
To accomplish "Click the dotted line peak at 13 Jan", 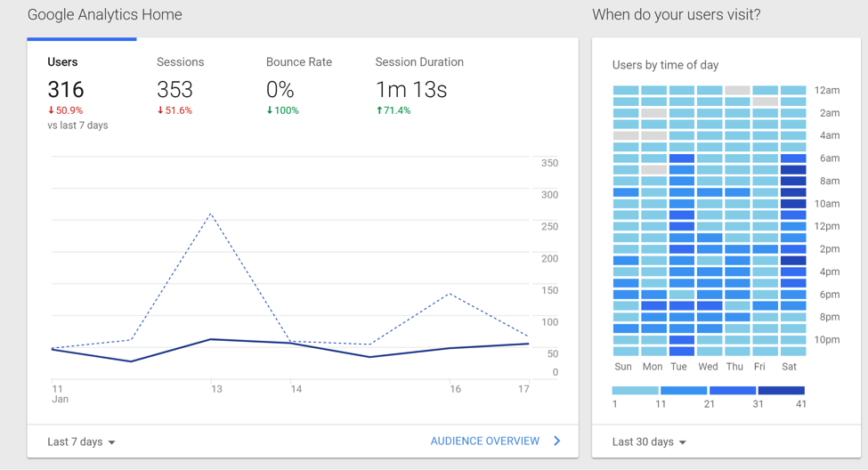I will click(x=211, y=214).
